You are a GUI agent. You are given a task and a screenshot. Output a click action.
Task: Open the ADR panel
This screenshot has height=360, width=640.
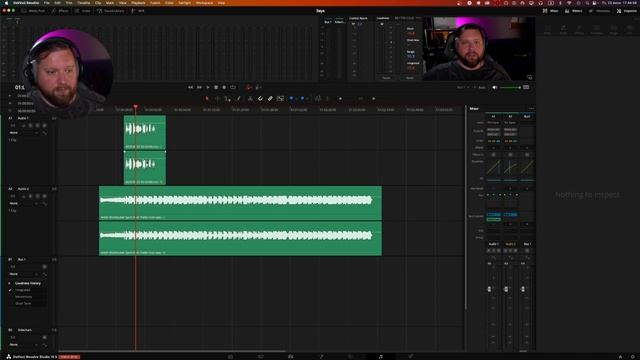pyautogui.click(x=138, y=11)
